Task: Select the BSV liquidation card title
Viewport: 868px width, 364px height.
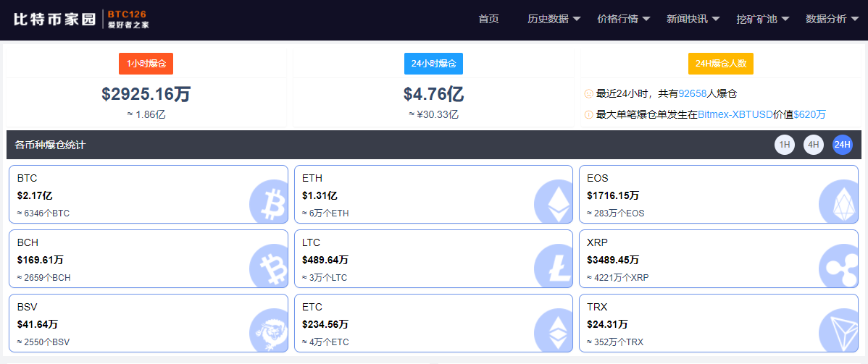Action: coord(27,306)
